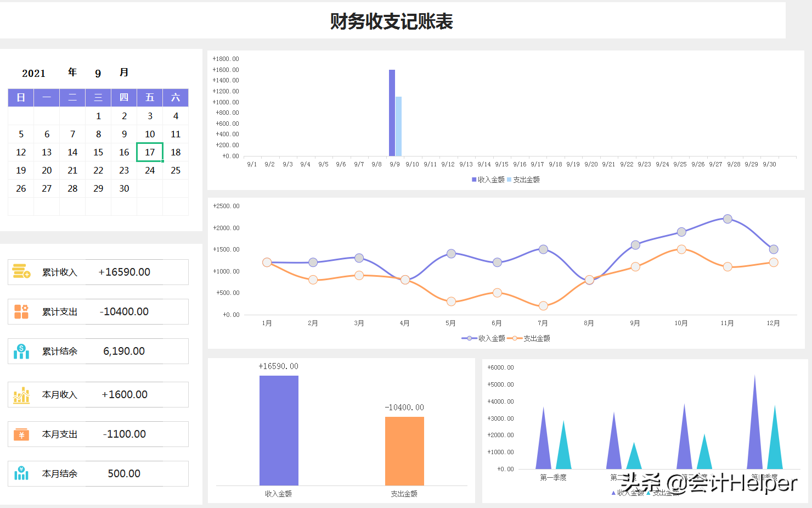Image resolution: width=812 pixels, height=508 pixels.
Task: Click the blue yen bar icon beside 本月结余
Action: pos(20,473)
